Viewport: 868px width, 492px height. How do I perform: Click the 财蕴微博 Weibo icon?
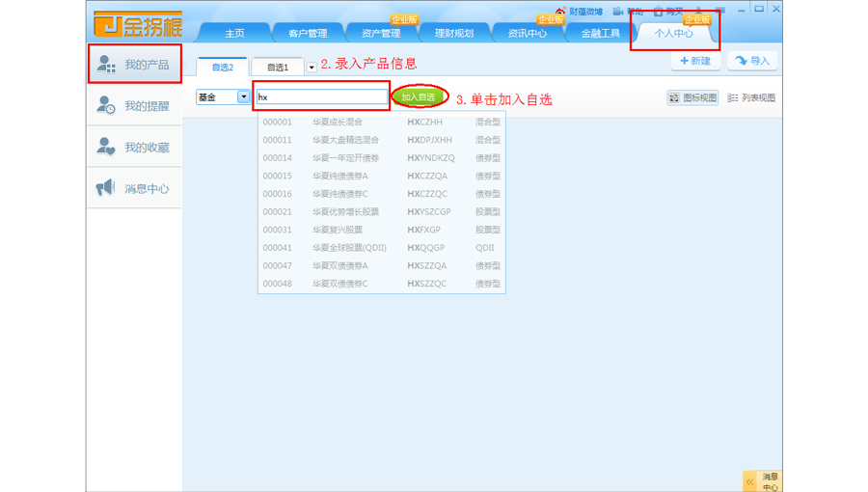tap(560, 12)
